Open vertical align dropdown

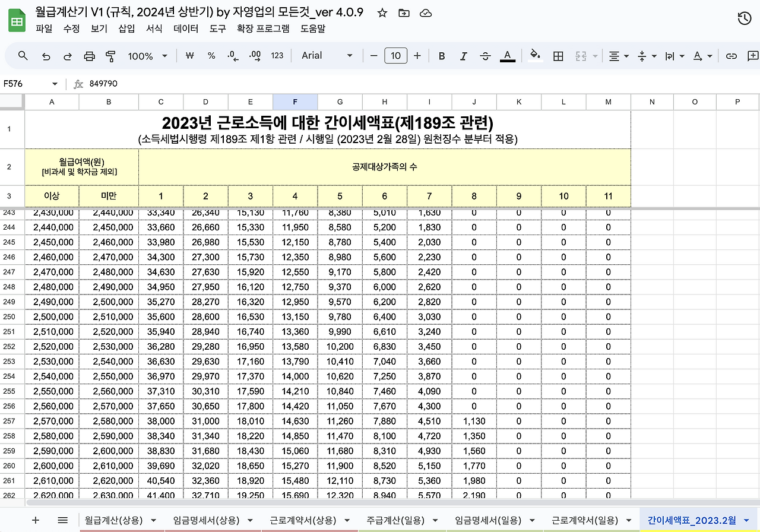[647, 56]
